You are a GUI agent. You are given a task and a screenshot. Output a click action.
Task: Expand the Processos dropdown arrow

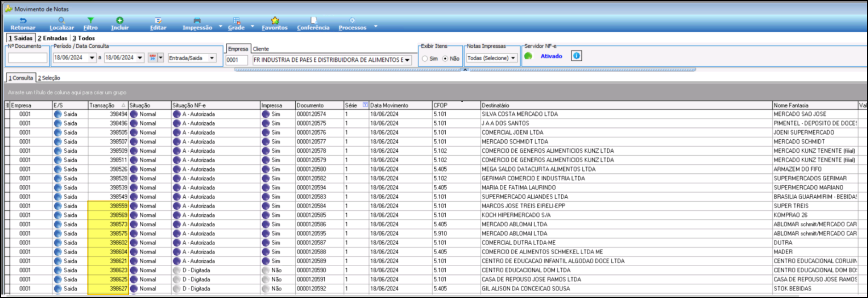[375, 26]
